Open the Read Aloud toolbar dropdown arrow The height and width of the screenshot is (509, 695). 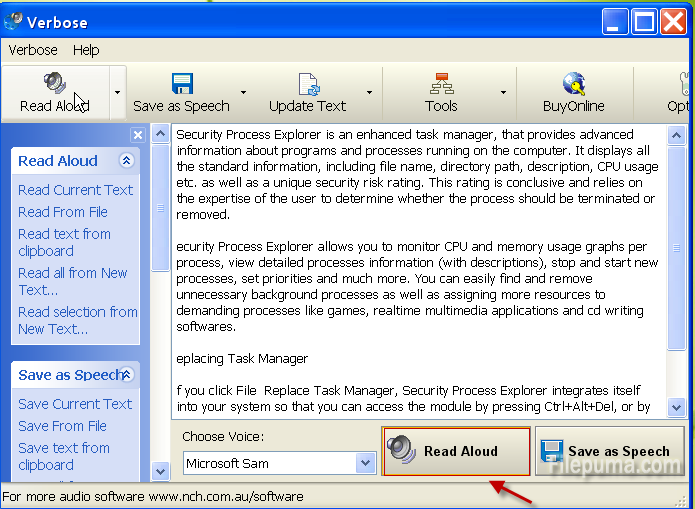click(117, 93)
